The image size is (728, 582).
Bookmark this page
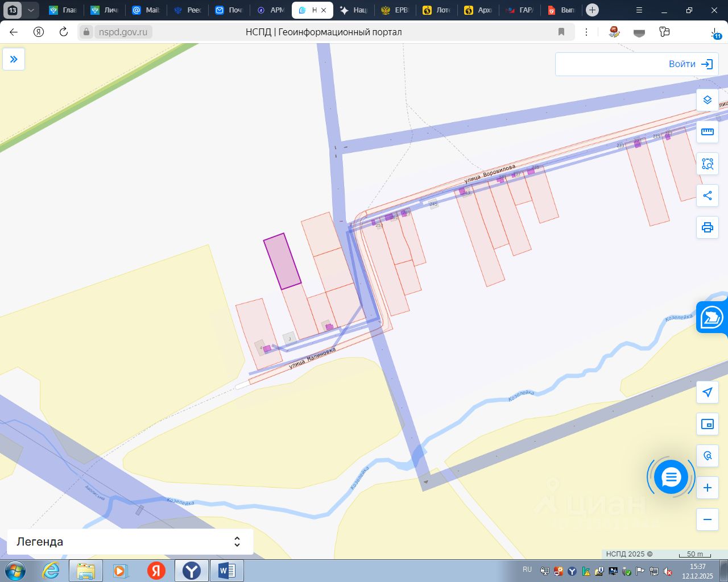tap(561, 32)
